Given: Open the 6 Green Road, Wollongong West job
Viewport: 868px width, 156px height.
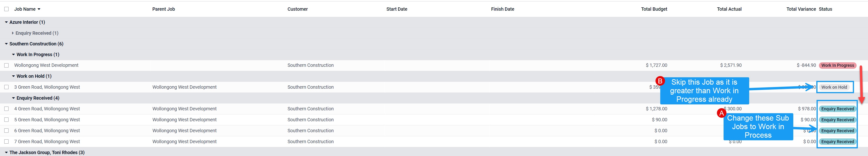Looking at the screenshot, I should tap(47, 131).
